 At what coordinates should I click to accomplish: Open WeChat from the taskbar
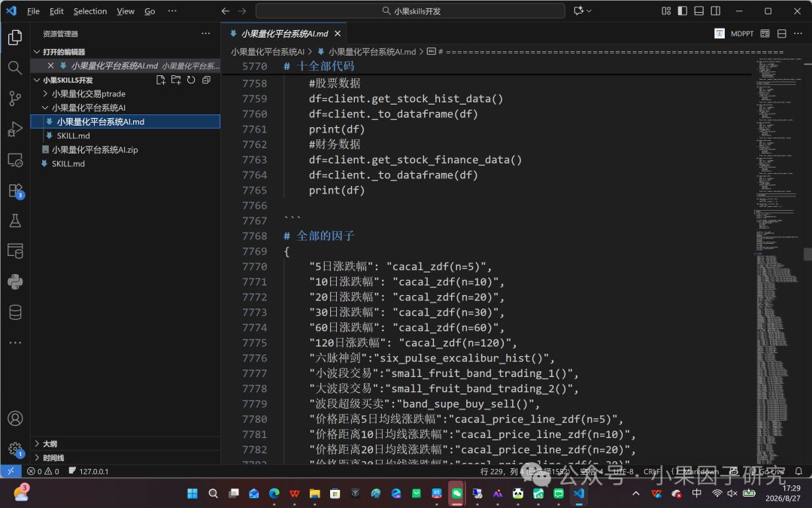click(x=457, y=494)
